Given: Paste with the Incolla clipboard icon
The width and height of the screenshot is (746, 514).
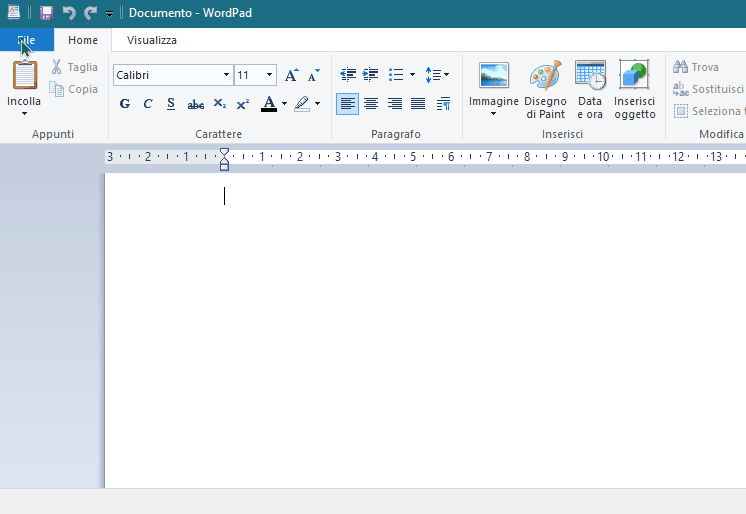Looking at the screenshot, I should click(24, 75).
